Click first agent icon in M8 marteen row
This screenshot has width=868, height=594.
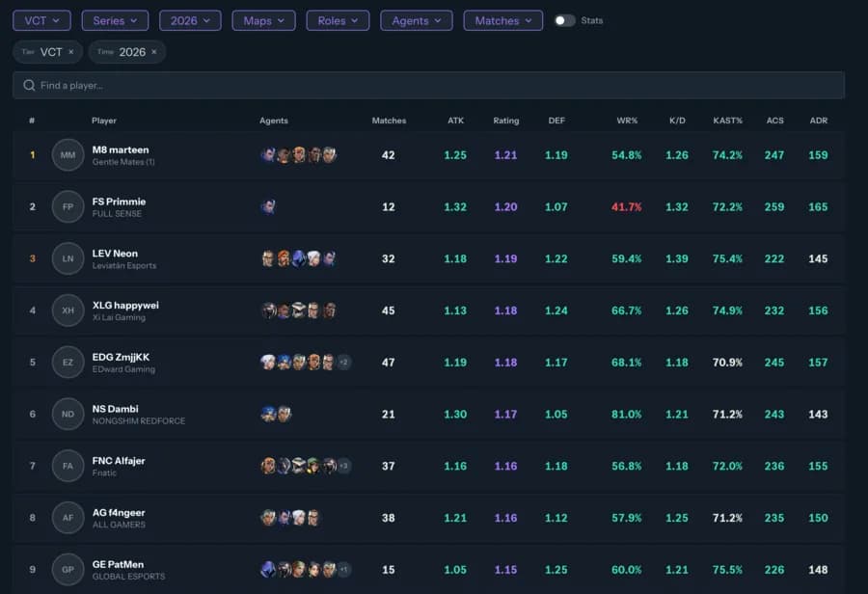[x=268, y=155]
